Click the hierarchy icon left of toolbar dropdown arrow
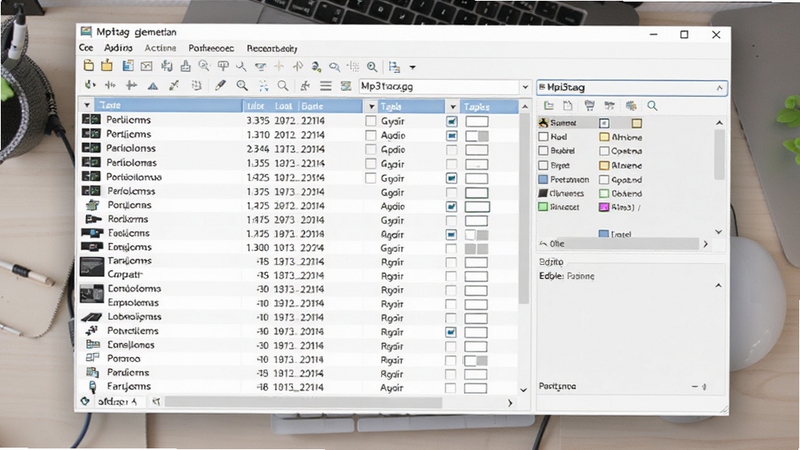Image resolution: width=800 pixels, height=450 pixels. (x=394, y=67)
